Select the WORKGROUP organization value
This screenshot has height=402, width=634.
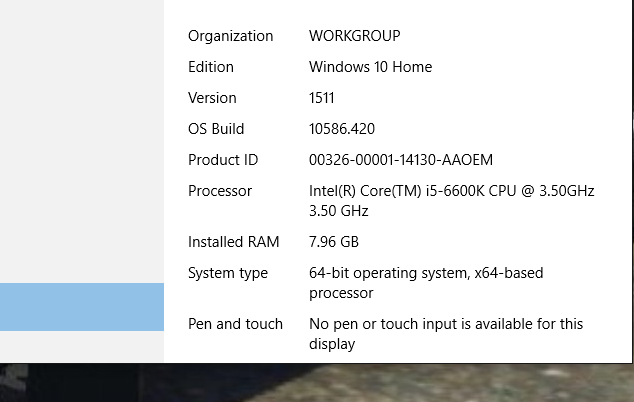(354, 36)
